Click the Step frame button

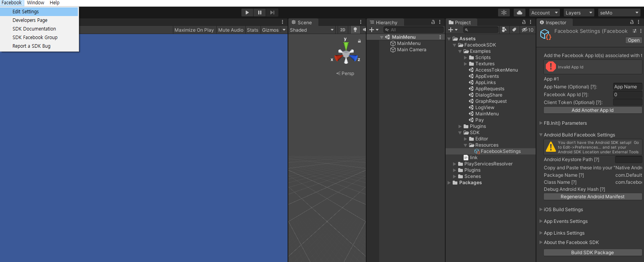272,13
